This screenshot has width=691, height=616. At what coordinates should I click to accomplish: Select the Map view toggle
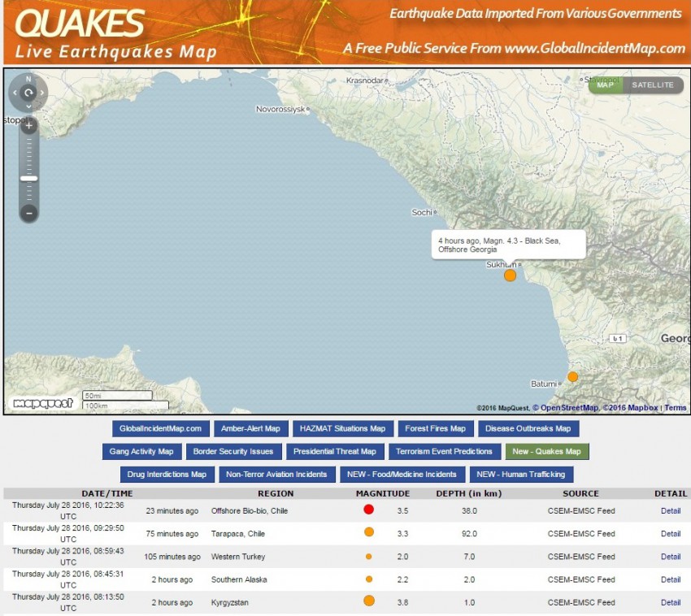coord(606,85)
